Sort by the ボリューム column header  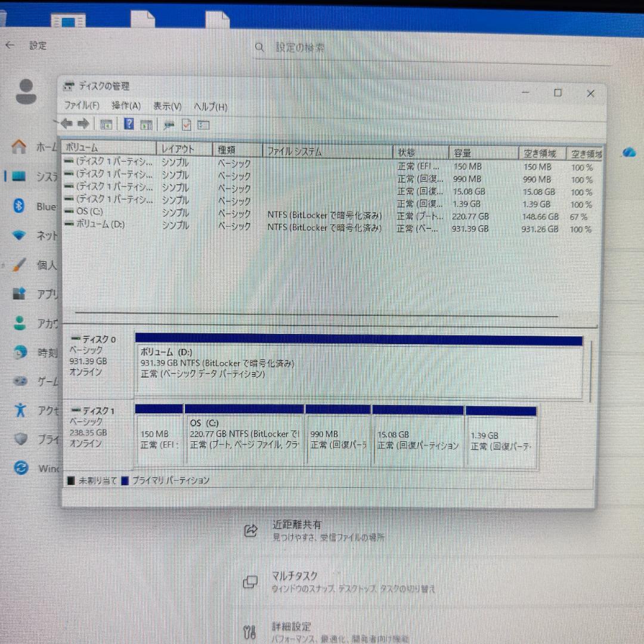pos(109,147)
